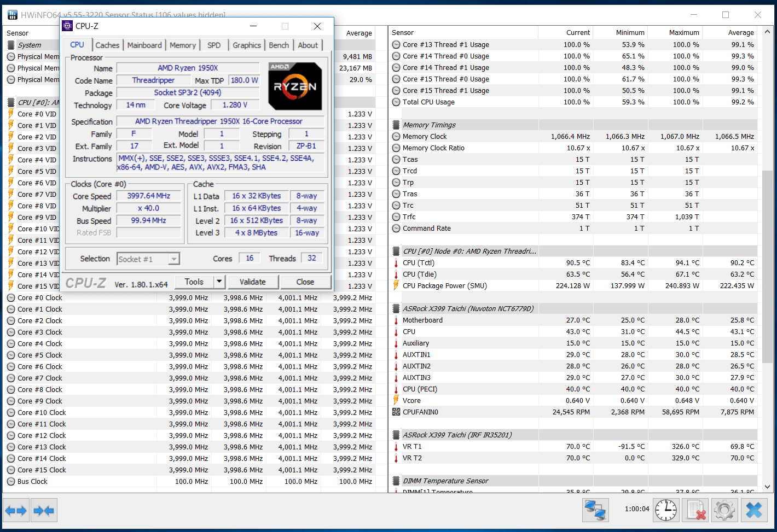777x532 pixels.
Task: Switch to the Caches tab in CPU-Z
Action: coord(107,45)
